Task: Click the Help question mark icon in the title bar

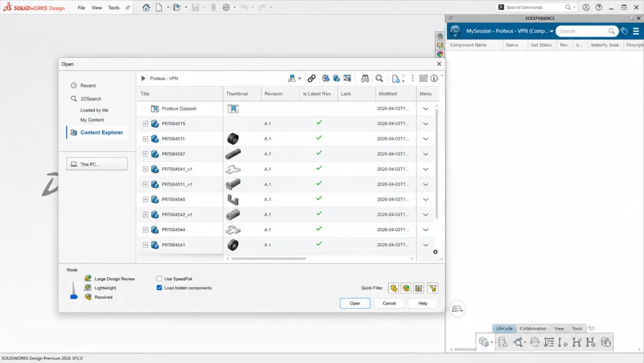Action: tap(599, 7)
